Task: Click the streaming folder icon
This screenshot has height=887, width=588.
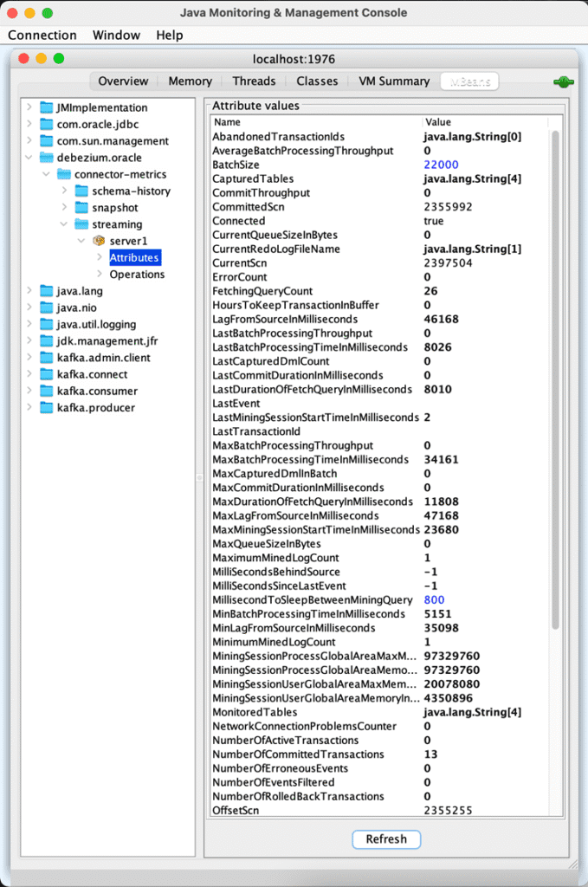Action: tap(82, 224)
